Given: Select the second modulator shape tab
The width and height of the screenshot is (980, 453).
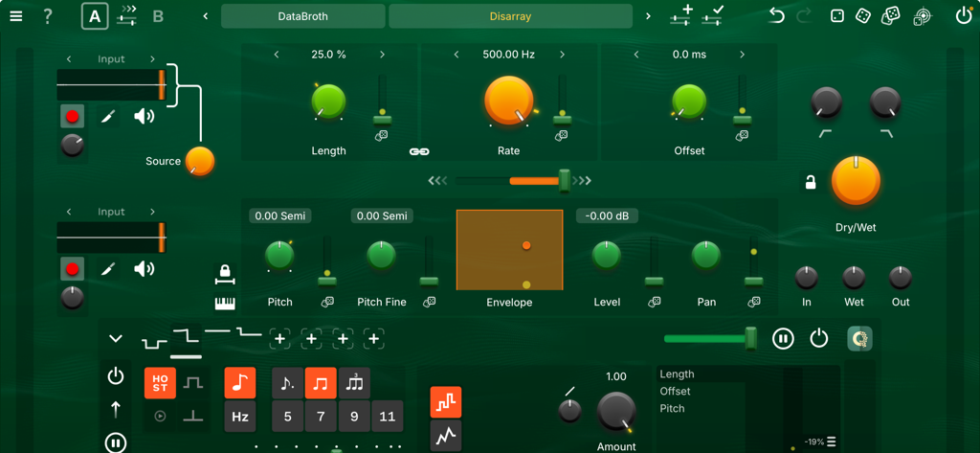Looking at the screenshot, I should click(187, 335).
